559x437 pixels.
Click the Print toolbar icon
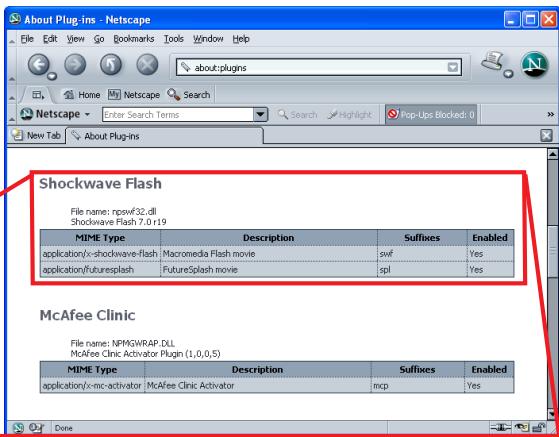click(492, 61)
